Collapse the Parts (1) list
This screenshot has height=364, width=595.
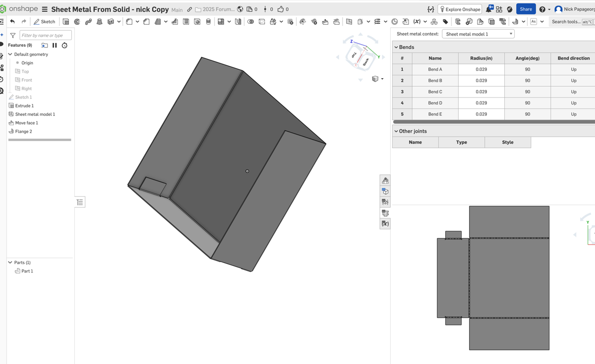click(10, 262)
